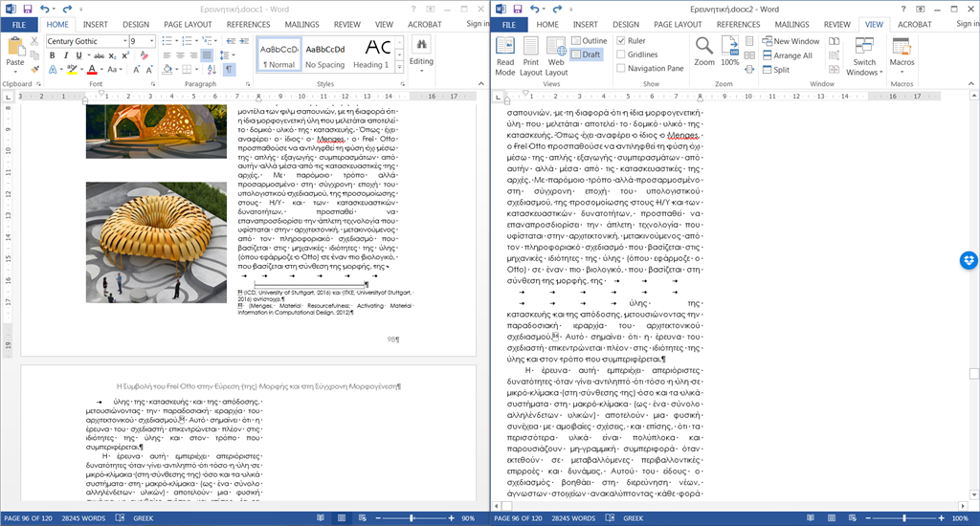
Task: Click the Decrease Indent icon
Action: pos(231,41)
